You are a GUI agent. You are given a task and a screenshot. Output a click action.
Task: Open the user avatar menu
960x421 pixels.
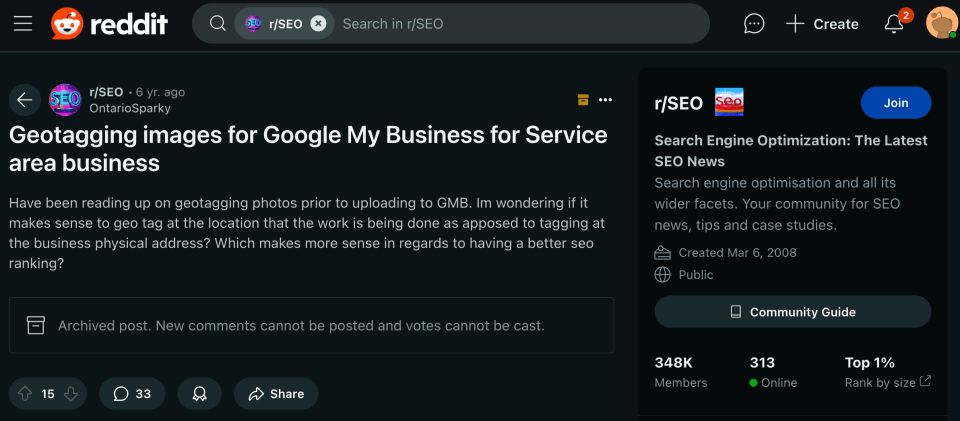(x=941, y=24)
